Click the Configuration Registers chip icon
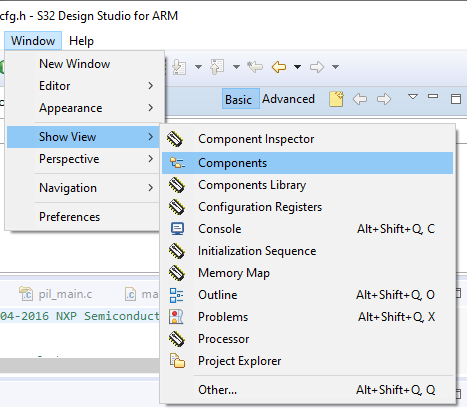Viewport: 467px width, 415px height. coord(176,207)
